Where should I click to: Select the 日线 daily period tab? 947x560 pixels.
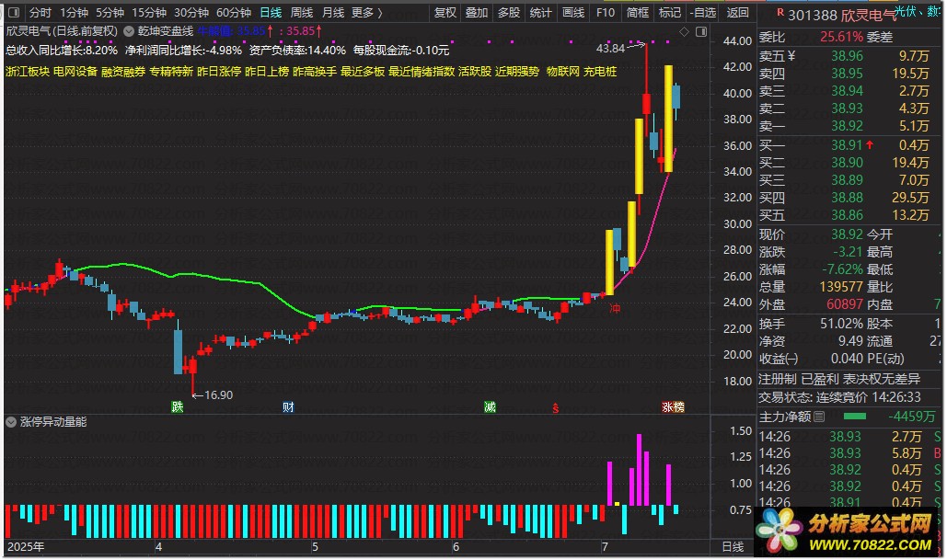271,12
